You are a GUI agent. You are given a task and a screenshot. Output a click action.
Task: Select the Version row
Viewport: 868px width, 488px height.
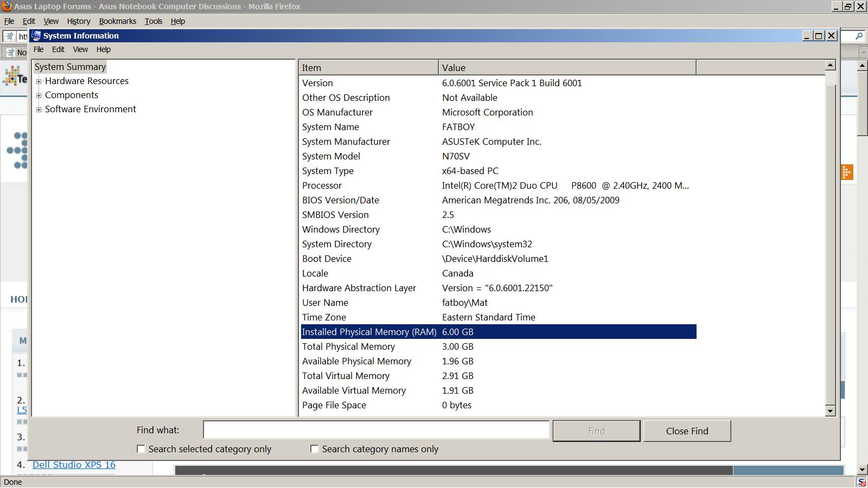(x=499, y=83)
